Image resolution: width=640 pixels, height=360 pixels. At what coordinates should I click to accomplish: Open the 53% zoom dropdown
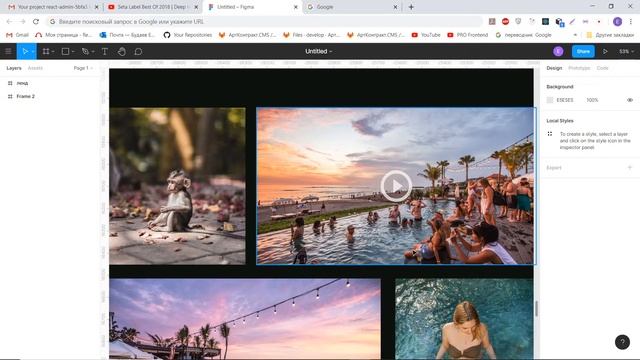627,51
